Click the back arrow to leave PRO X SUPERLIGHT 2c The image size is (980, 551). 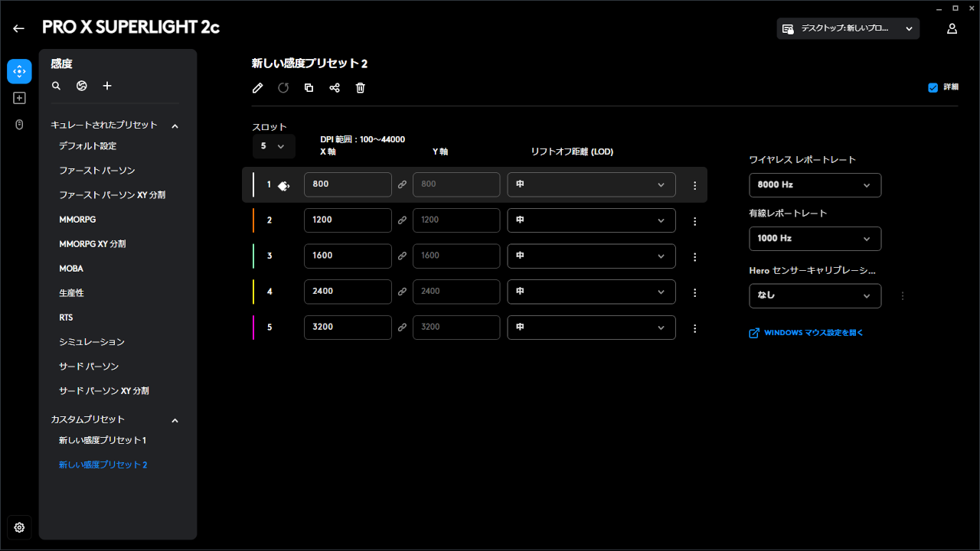(18, 28)
